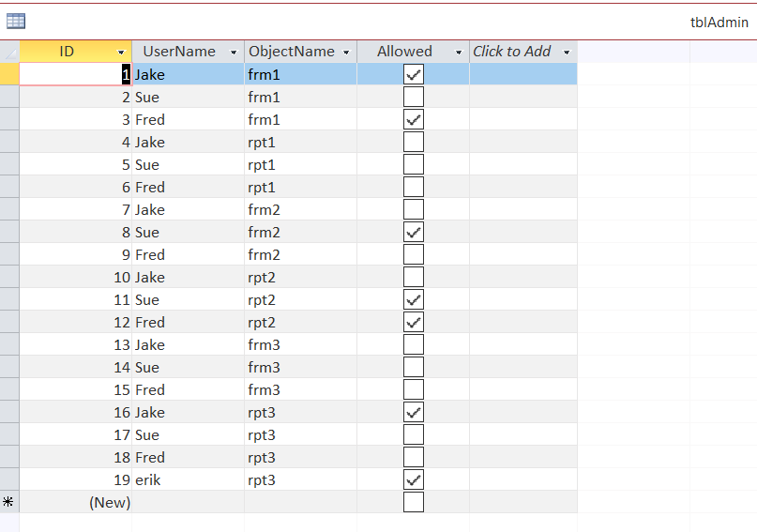Uncheck Allowed for record 12 Fred rpt2
757x532 pixels.
(x=414, y=322)
